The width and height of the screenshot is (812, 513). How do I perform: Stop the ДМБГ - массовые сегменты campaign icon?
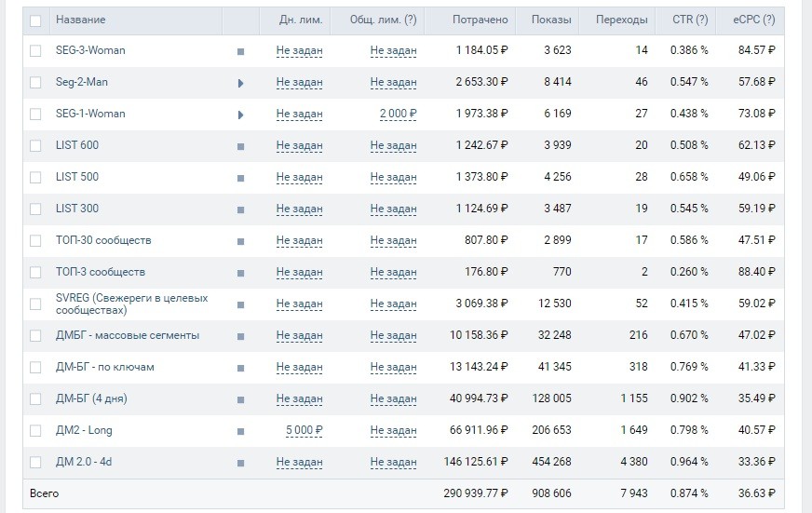[x=240, y=336]
